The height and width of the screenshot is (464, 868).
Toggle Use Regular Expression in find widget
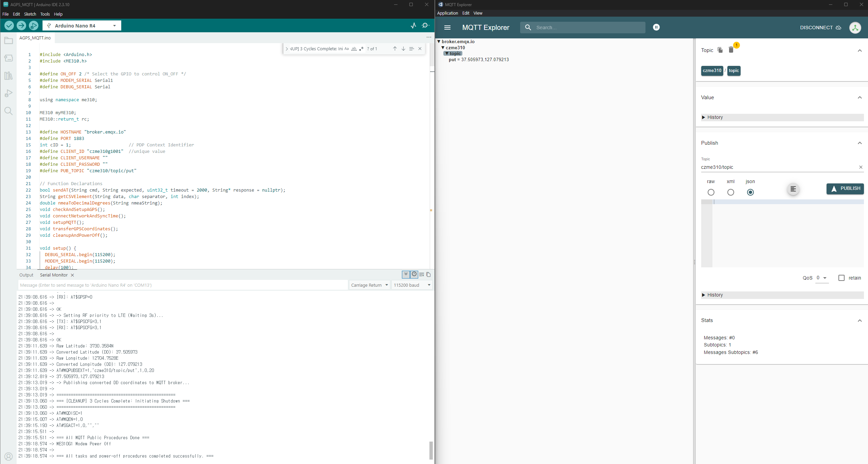(x=361, y=49)
